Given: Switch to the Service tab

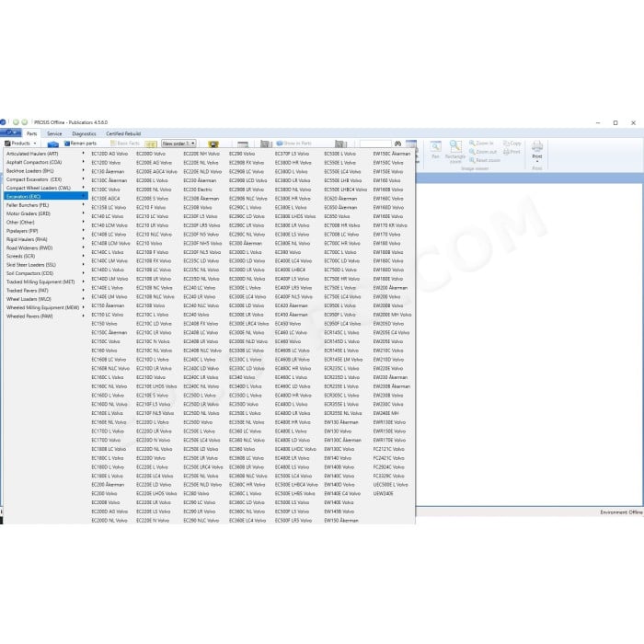Looking at the screenshot, I should [54, 133].
